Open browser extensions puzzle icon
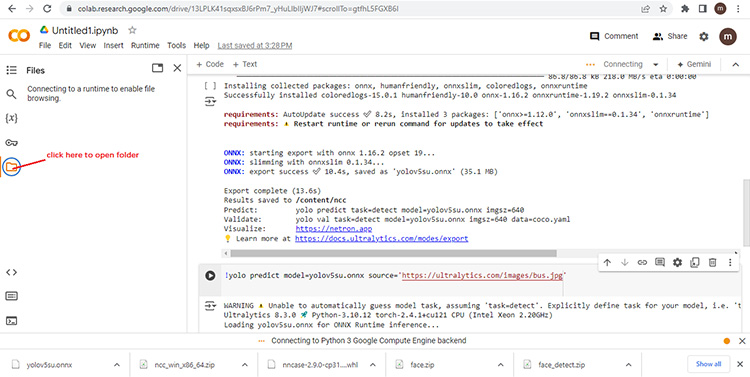 [x=685, y=9]
